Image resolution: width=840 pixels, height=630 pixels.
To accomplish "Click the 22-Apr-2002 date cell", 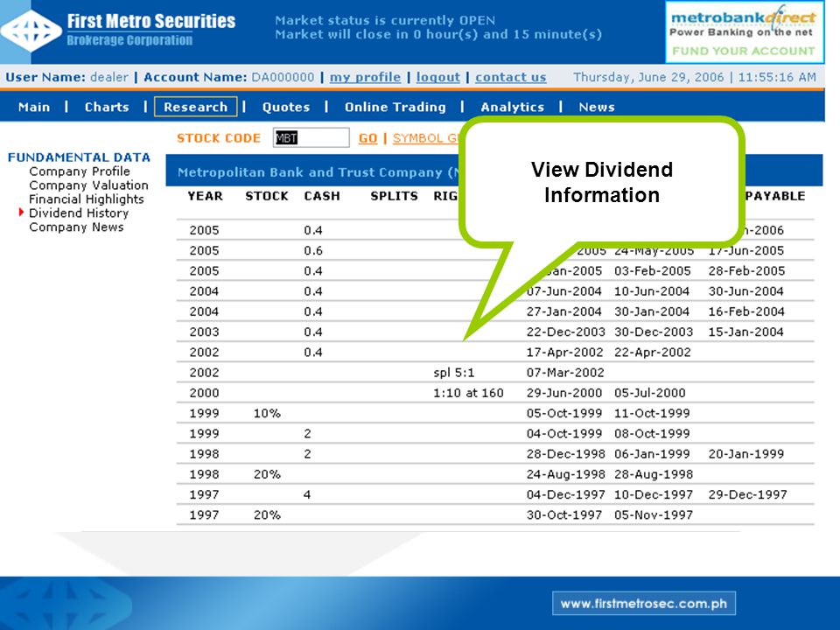I will pyautogui.click(x=653, y=353).
